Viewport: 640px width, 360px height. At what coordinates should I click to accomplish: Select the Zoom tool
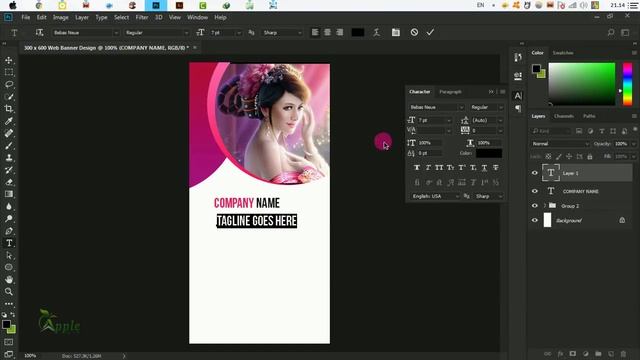pyautogui.click(x=9, y=292)
